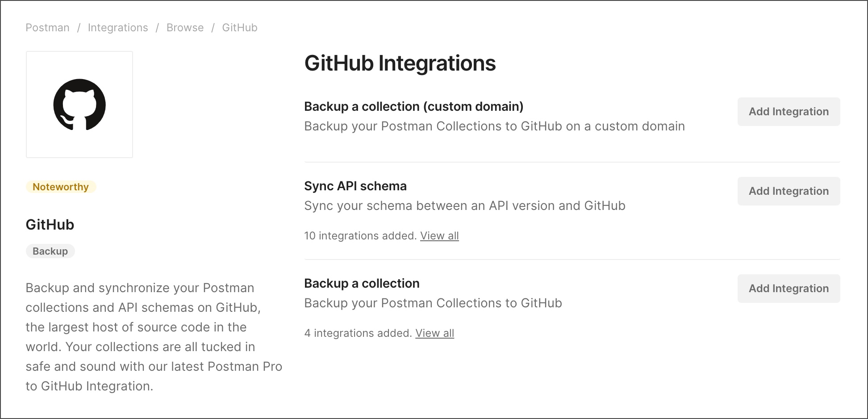Select the GitHub description paragraph
Image resolution: width=868 pixels, height=419 pixels.
(154, 336)
